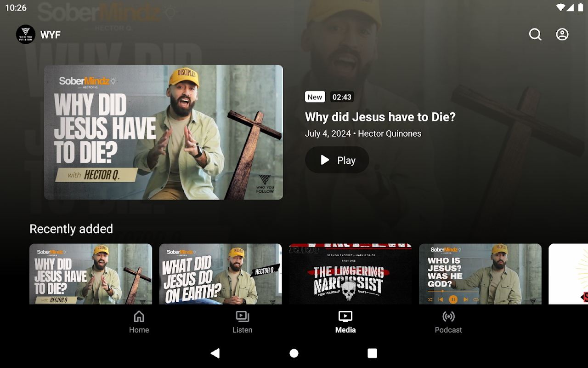Tap the Media screen icon
Screen dimensions: 588x368
pyautogui.click(x=345, y=316)
